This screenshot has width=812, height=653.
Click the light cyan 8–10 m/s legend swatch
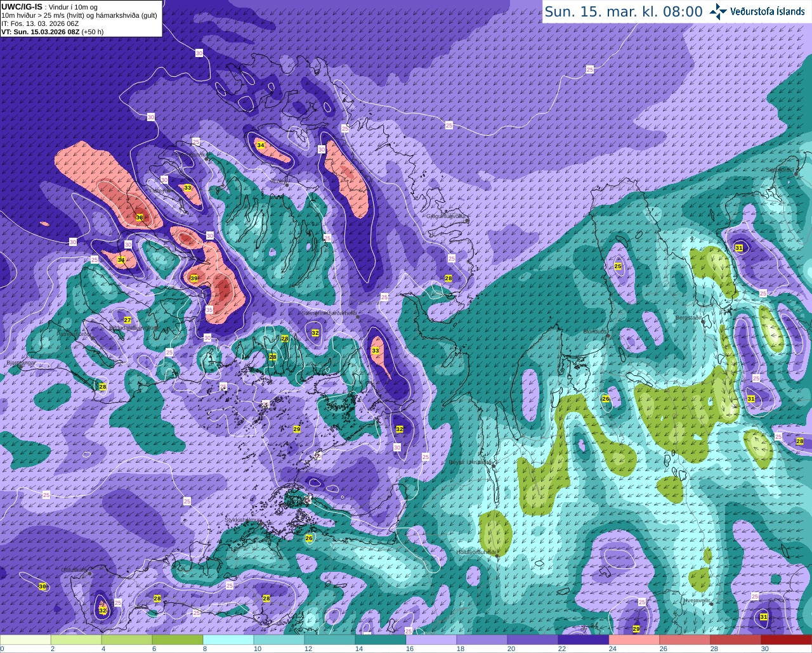228,640
